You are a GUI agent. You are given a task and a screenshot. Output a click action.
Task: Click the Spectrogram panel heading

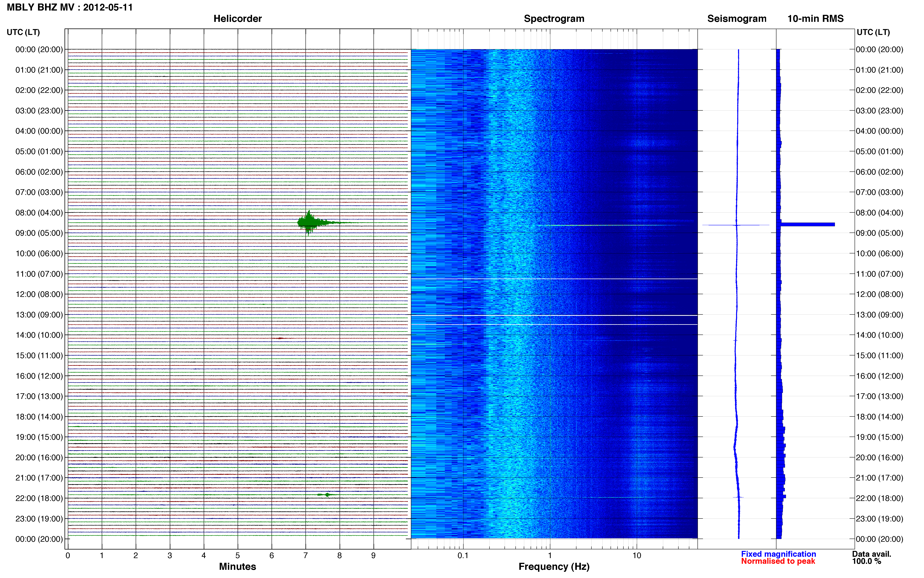(x=554, y=18)
